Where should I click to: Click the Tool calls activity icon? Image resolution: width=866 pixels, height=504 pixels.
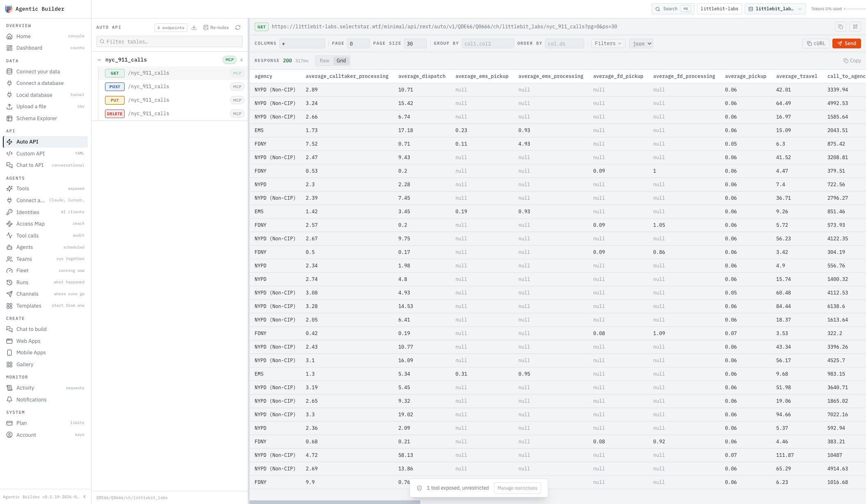(x=9, y=235)
